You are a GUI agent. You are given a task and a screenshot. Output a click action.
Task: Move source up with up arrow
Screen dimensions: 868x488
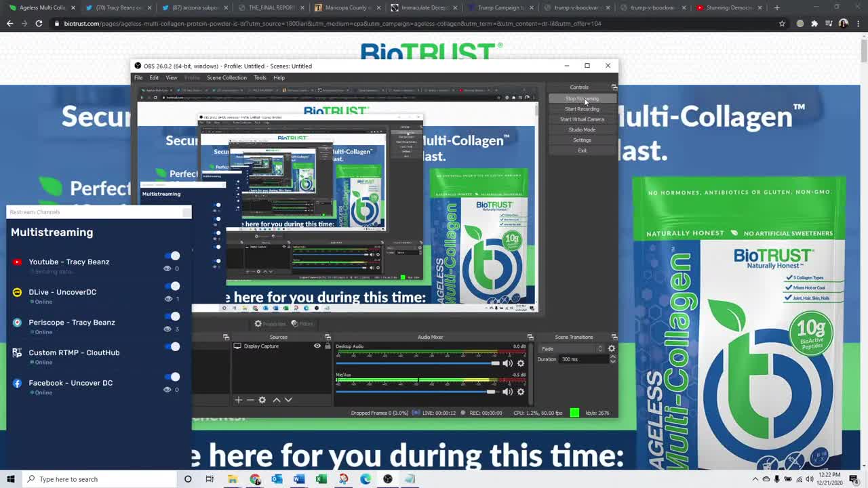[x=276, y=400]
